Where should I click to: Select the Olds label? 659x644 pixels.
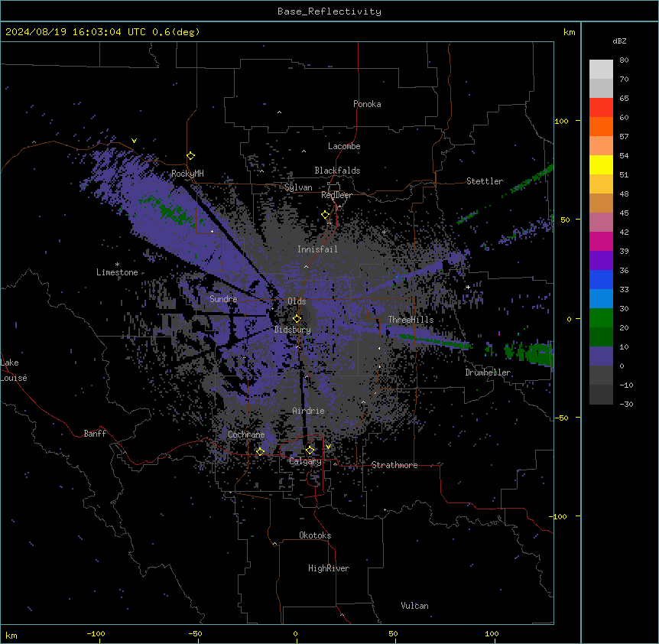[297, 301]
